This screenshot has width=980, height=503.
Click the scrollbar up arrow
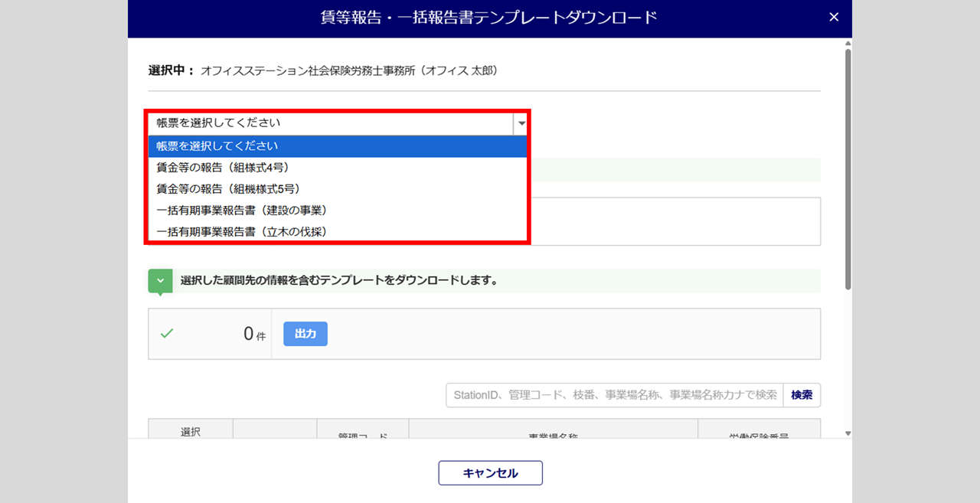[848, 44]
